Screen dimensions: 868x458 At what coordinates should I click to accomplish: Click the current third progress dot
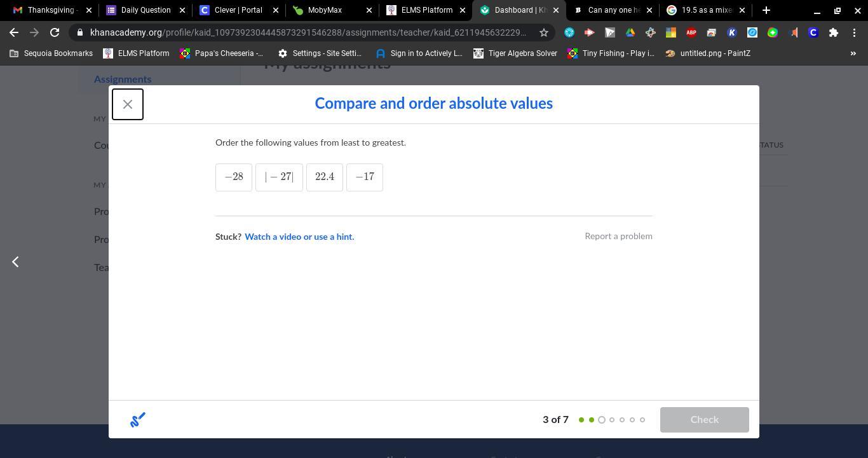(x=602, y=420)
